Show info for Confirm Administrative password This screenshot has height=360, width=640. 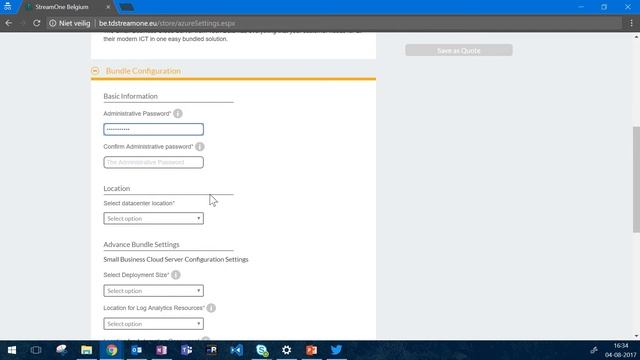pyautogui.click(x=200, y=147)
